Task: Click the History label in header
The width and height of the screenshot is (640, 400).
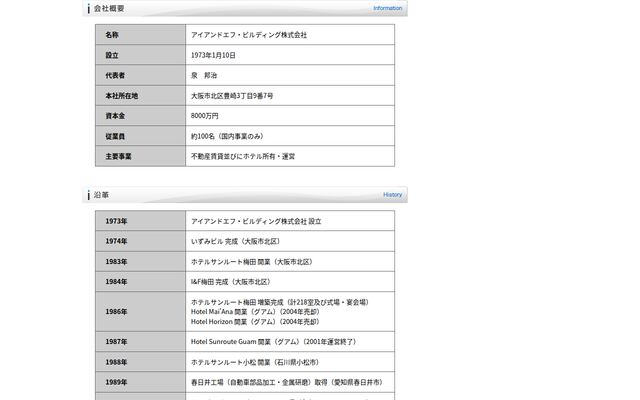Action: (392, 195)
